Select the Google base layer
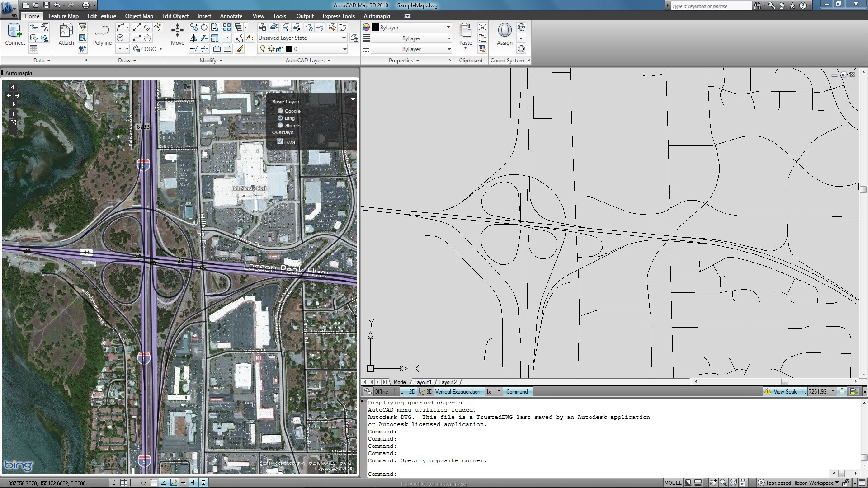The height and width of the screenshot is (488, 868). pos(280,111)
